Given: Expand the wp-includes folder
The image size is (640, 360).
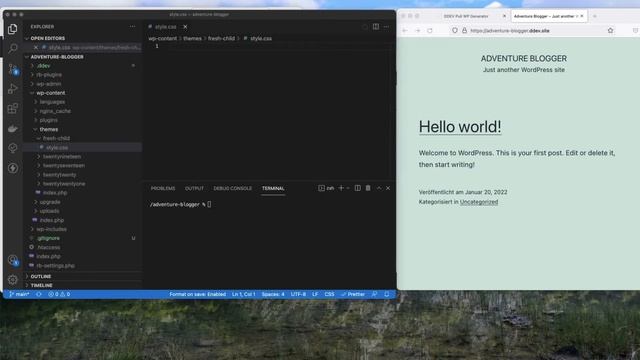Looking at the screenshot, I should click(51, 229).
